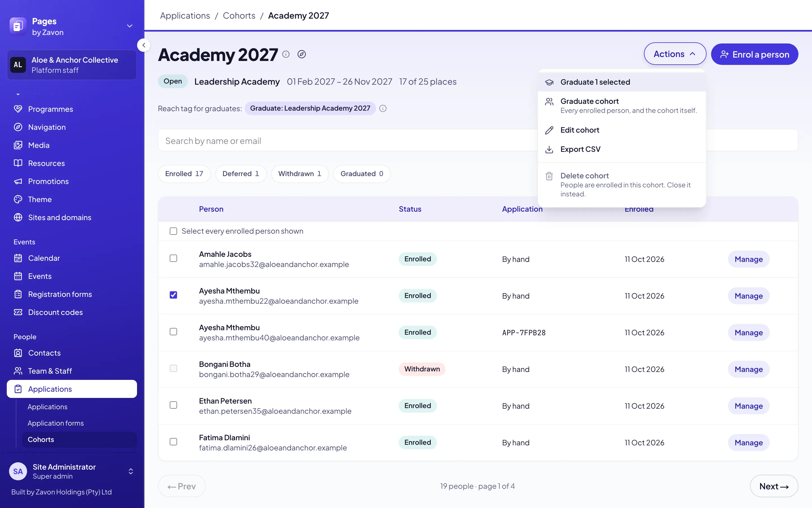Open the Site Administrator account menu
Screen dimensions: 812x508
[72, 471]
